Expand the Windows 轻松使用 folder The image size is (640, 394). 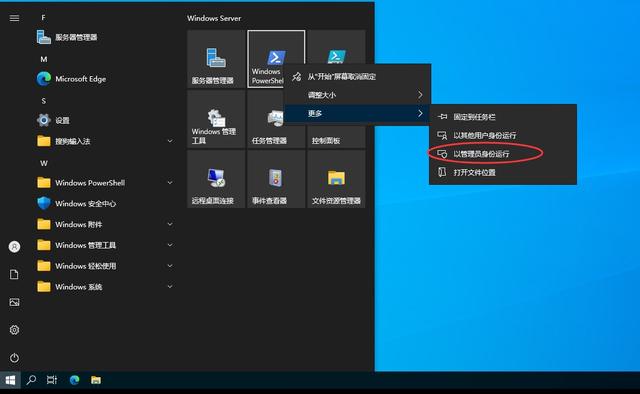point(105,266)
